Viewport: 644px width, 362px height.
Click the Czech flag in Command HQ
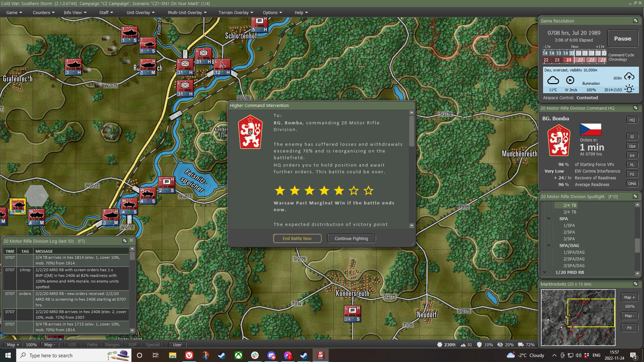click(x=590, y=129)
